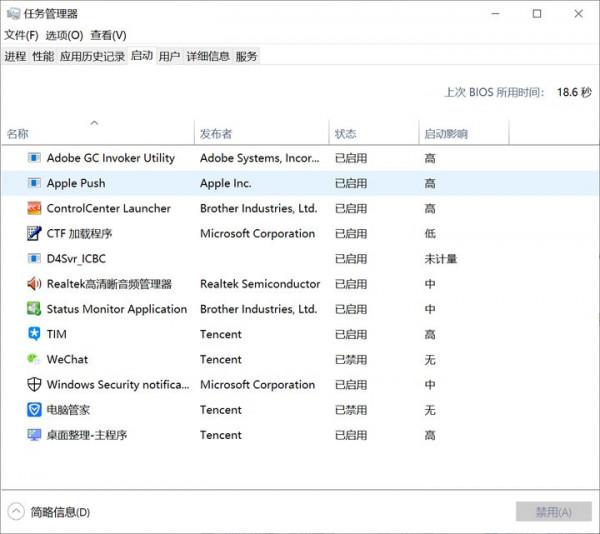The width and height of the screenshot is (600, 534).
Task: Switch to the 用户 tab
Action: click(170, 57)
